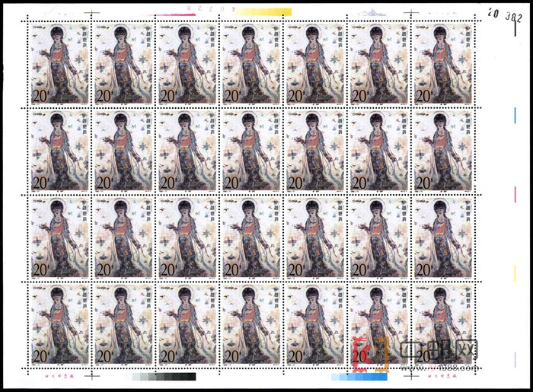Click the yellow color bar at top margin
Screen dimensions: 533x392
264,12
